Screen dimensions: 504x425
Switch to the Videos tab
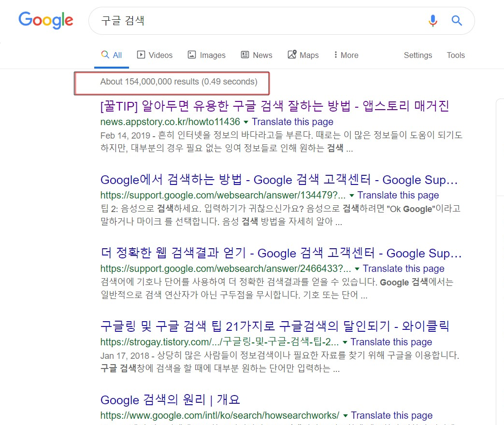155,55
